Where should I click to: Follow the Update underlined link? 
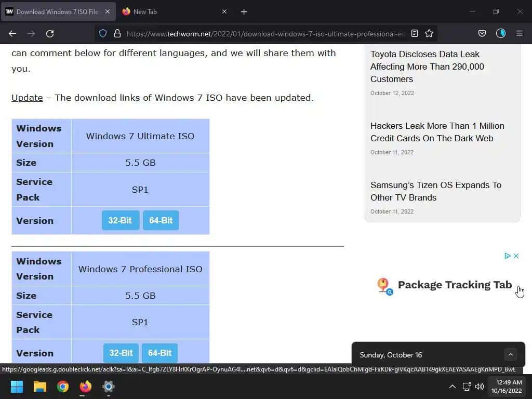(x=27, y=98)
